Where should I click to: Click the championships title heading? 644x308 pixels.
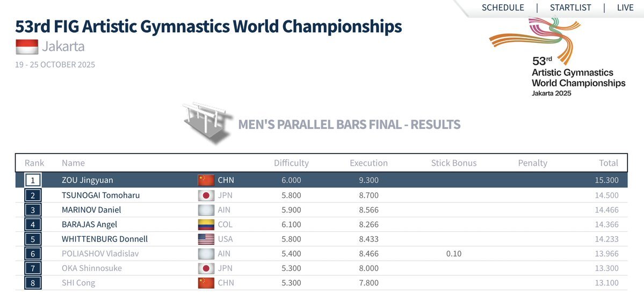coord(208,26)
